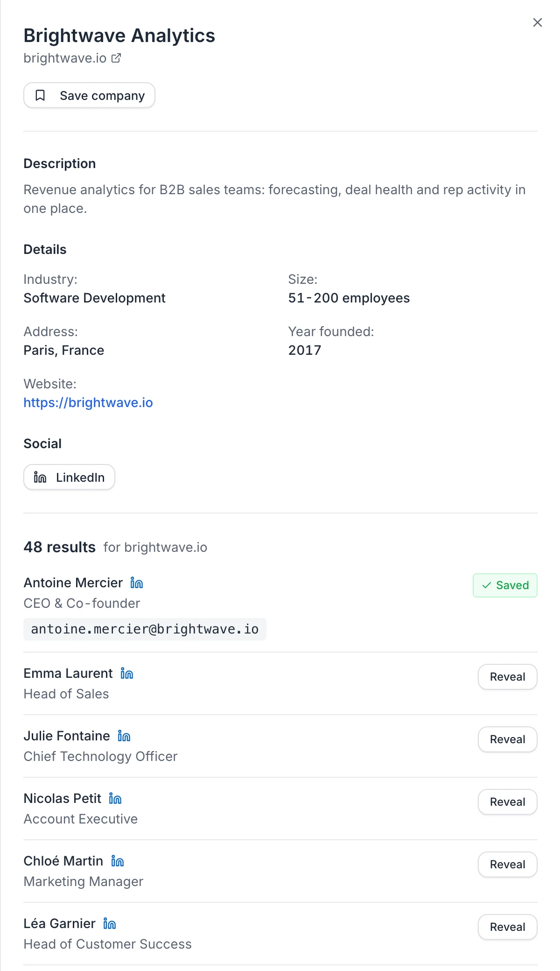Click the 'CEO & Co-founder' job title
Screen dimensions: 560x971
pos(82,603)
